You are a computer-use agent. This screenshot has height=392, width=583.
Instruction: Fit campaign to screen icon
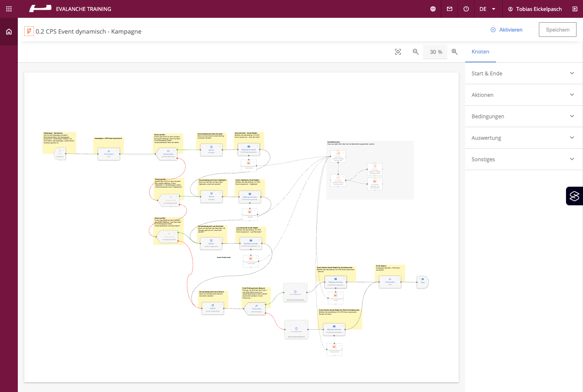(398, 52)
